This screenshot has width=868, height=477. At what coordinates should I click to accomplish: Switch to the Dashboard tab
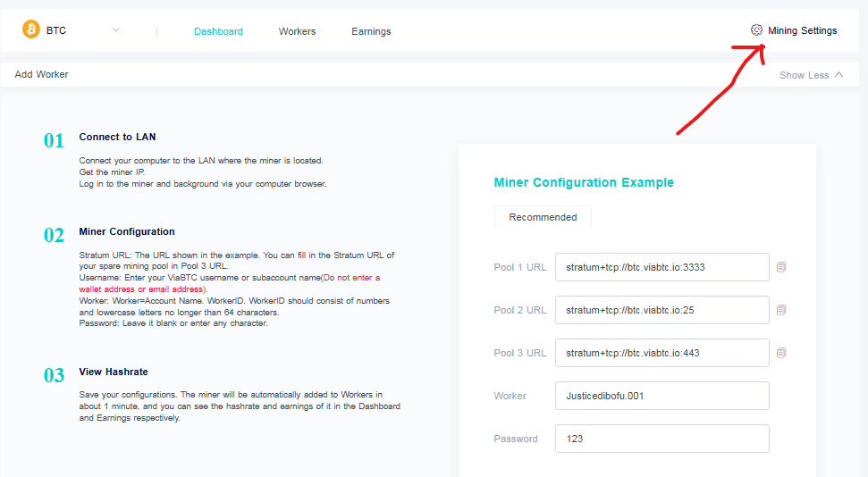pos(218,31)
